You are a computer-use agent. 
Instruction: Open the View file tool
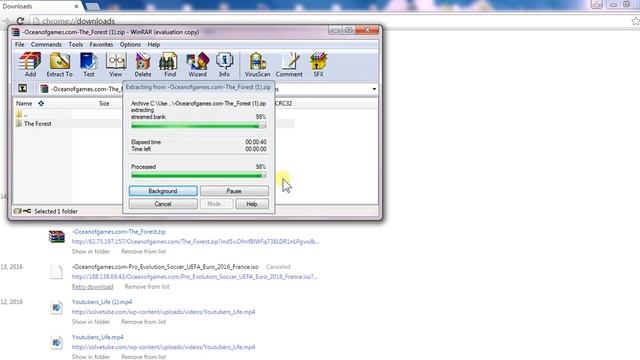click(116, 64)
